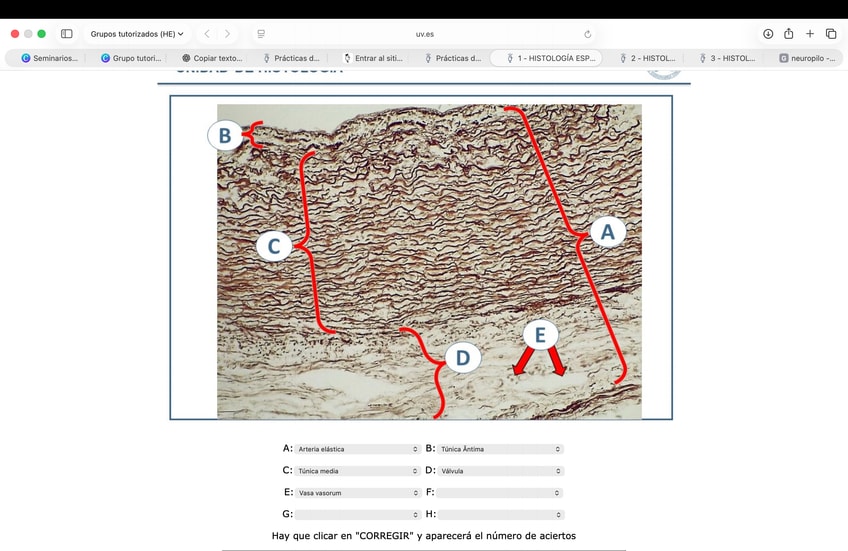The height and width of the screenshot is (551, 848).
Task: Show the tab overview icon
Action: 831,33
